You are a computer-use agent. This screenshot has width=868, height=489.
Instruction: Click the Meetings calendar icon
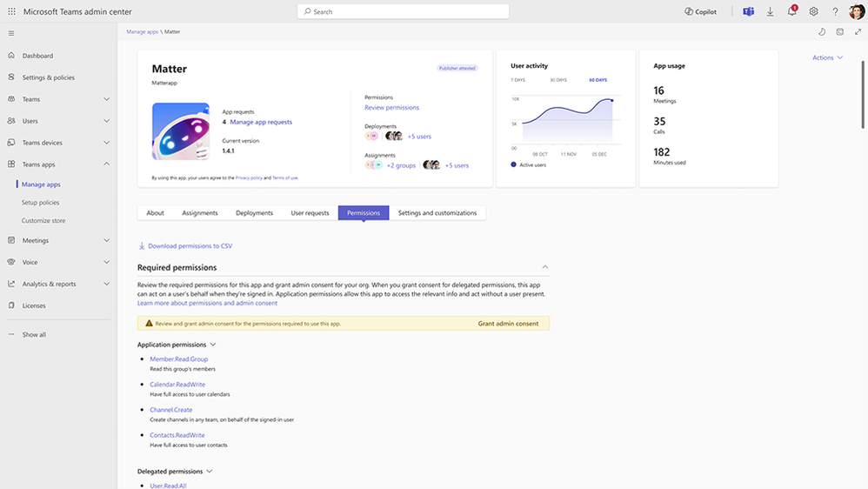[x=11, y=240]
